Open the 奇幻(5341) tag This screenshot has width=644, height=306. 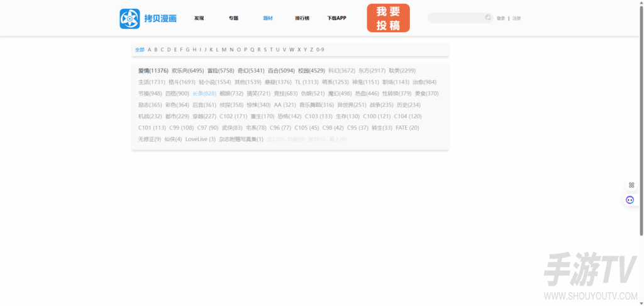pos(251,71)
